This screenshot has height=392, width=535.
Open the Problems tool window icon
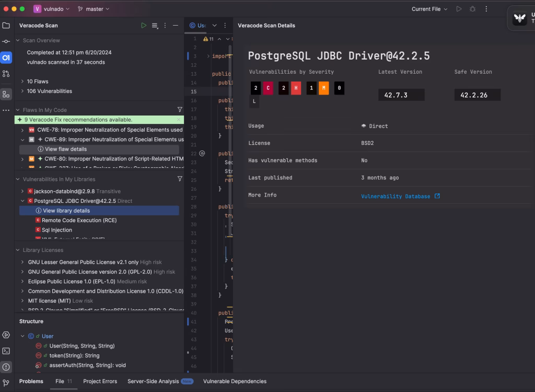coord(6,367)
